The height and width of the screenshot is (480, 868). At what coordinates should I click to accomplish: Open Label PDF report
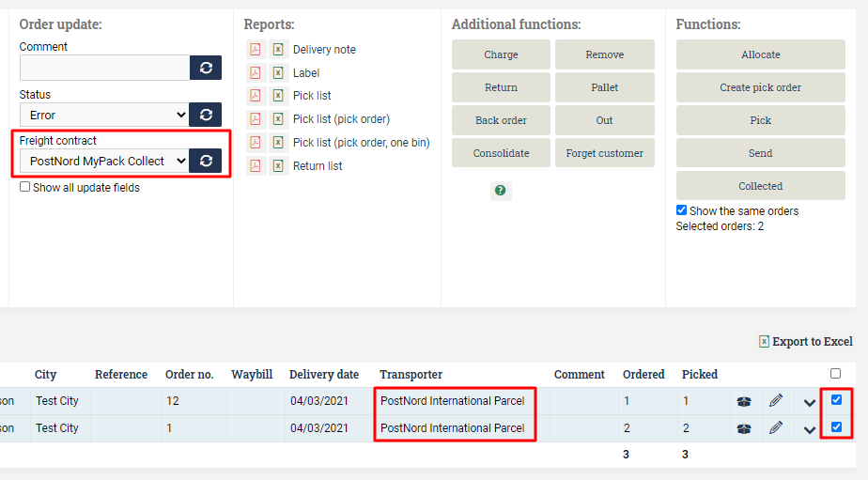256,72
